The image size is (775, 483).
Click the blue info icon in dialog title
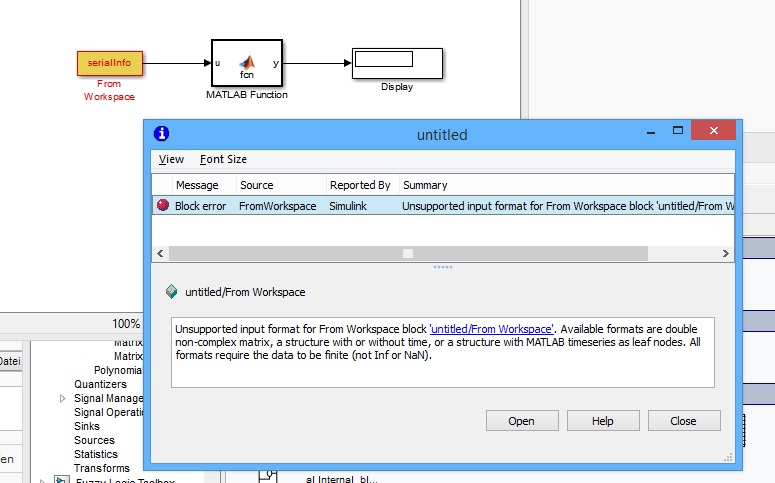[x=162, y=134]
